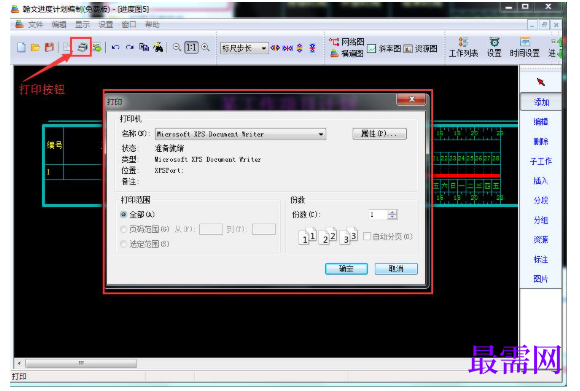Image resolution: width=580 pixels, height=391 pixels.
Task: Restore the inner document window
Action: click(544, 25)
